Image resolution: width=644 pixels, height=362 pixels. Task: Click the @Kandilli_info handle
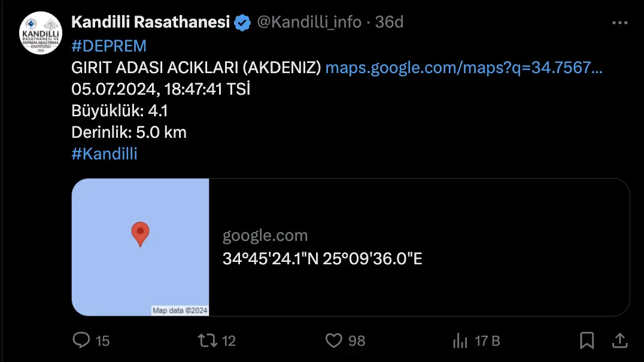point(309,22)
